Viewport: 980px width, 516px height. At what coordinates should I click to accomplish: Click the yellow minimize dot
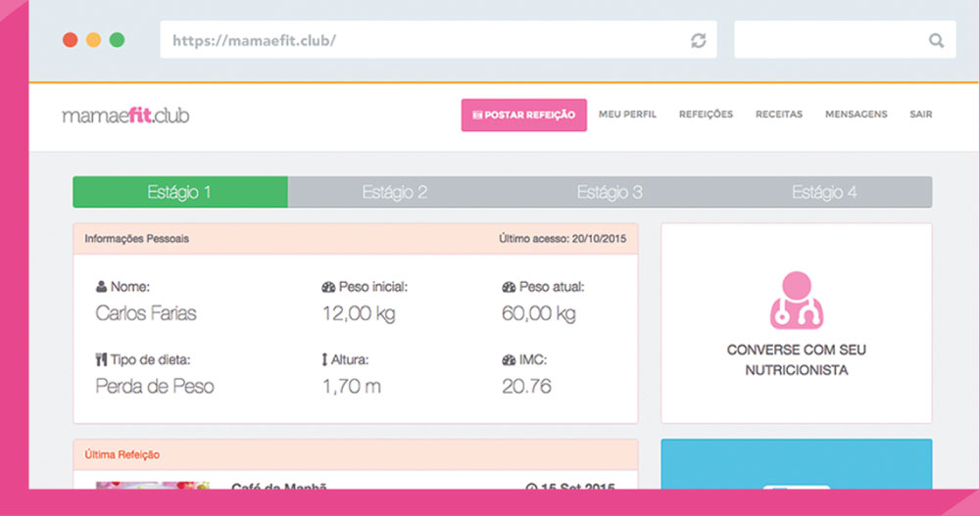[93, 40]
